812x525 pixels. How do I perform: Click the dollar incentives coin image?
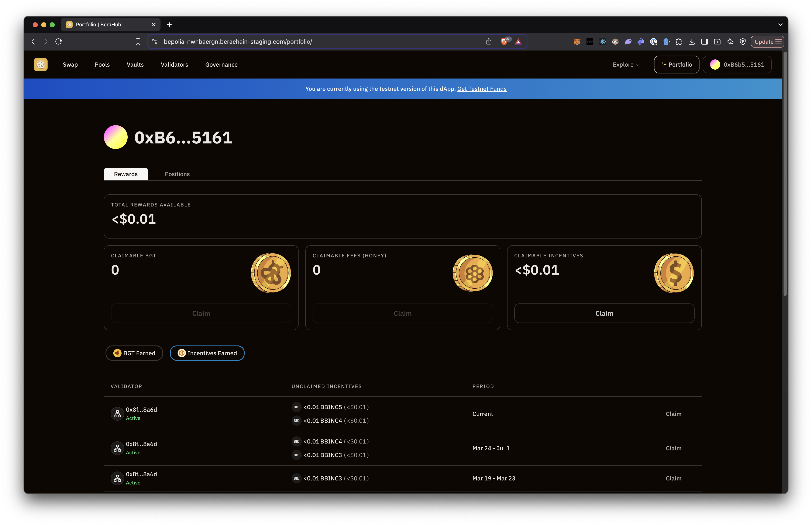click(674, 273)
